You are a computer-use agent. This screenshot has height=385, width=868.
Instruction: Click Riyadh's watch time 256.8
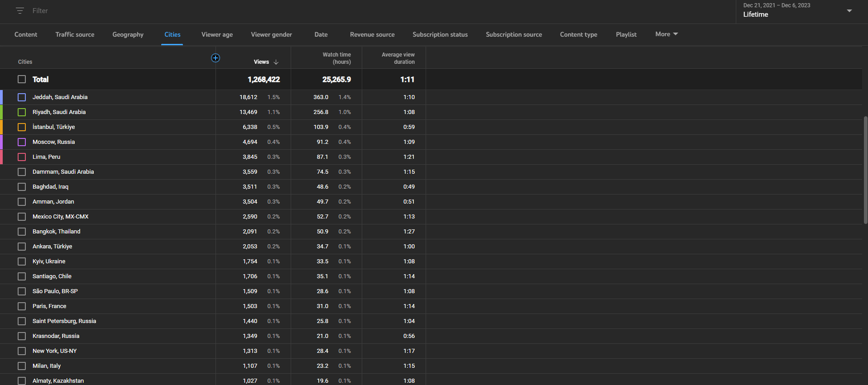pyautogui.click(x=321, y=112)
